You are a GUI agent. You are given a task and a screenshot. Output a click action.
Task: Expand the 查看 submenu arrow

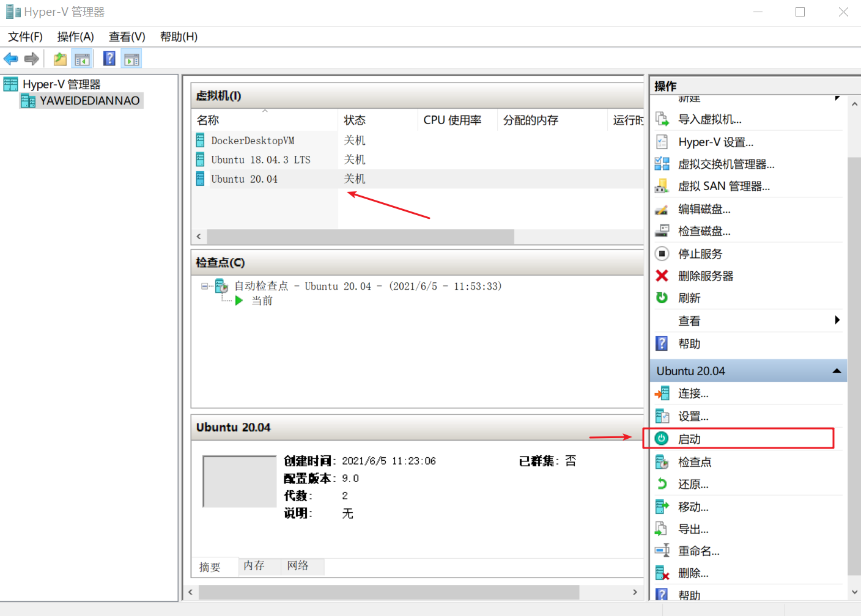(837, 320)
